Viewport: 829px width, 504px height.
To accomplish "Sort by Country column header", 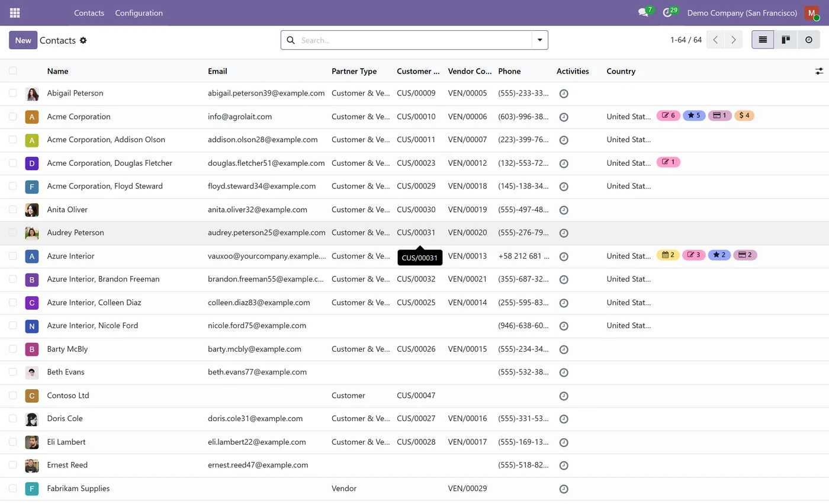I will 621,71.
